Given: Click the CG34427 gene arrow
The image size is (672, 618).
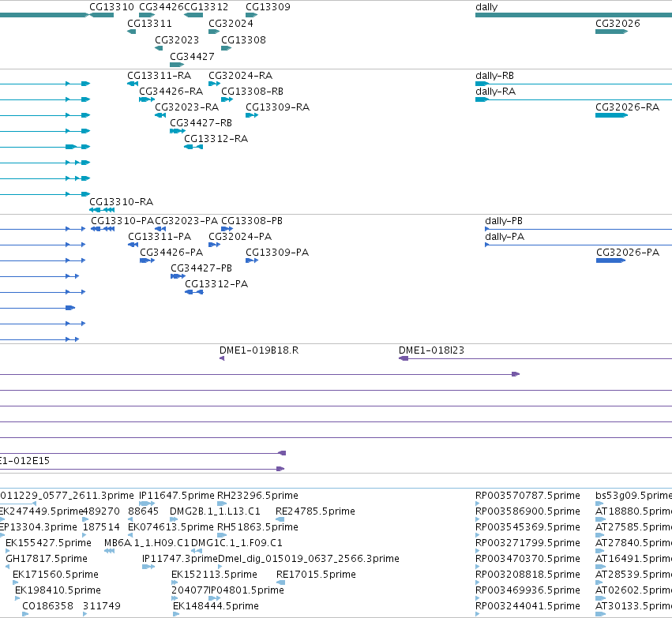Looking at the screenshot, I should point(177,65).
